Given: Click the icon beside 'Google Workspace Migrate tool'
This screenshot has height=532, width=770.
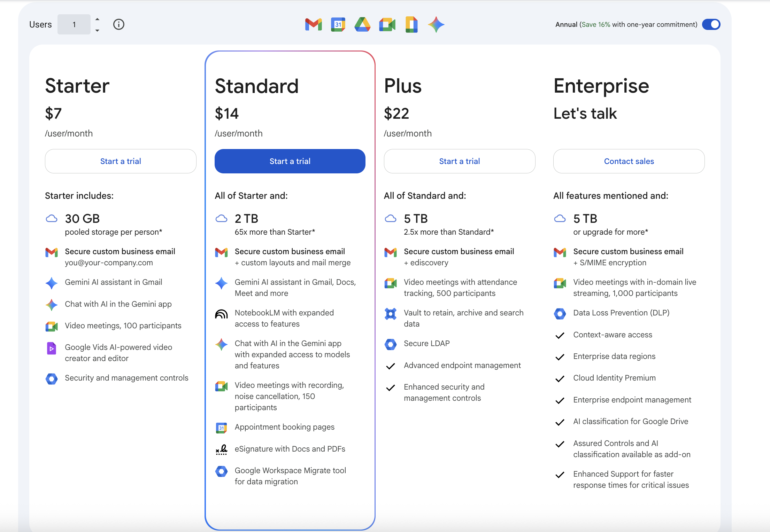Looking at the screenshot, I should [221, 471].
